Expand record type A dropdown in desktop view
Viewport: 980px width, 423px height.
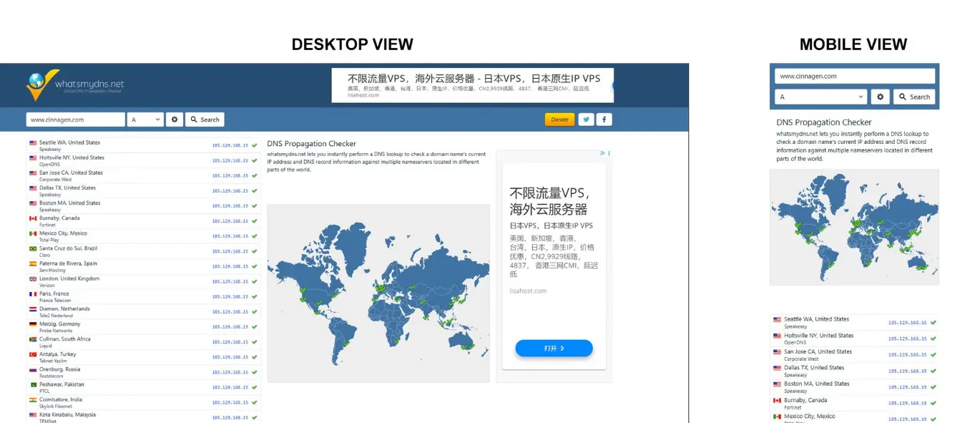tap(145, 120)
